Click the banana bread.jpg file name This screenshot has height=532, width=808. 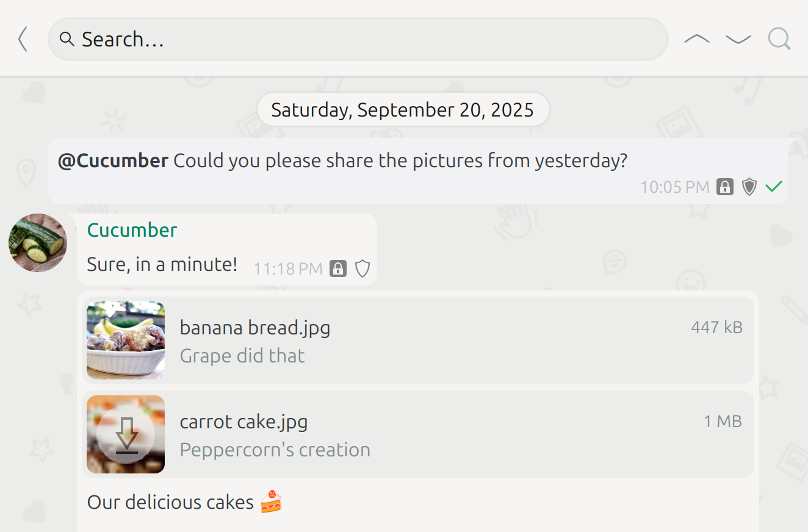point(254,328)
